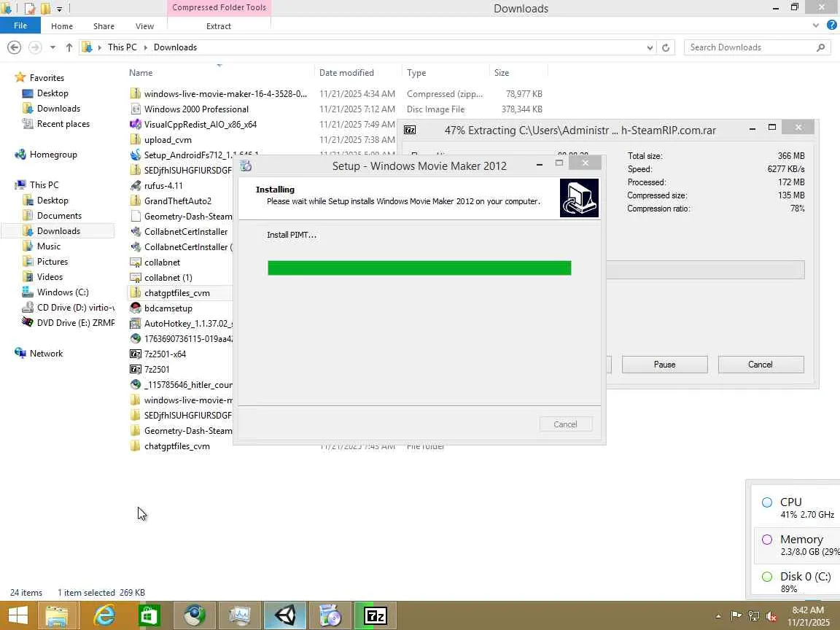The height and width of the screenshot is (630, 840).
Task: Open Network in the navigation pane
Action: tap(46, 354)
